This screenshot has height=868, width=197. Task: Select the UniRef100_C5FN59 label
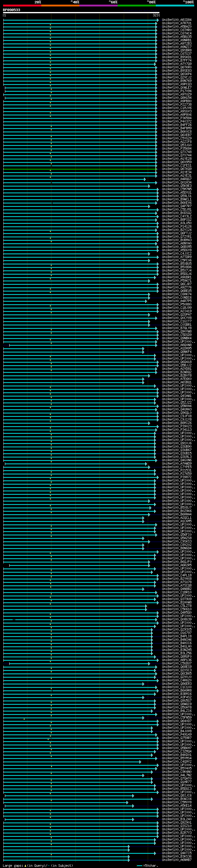tap(177, 717)
